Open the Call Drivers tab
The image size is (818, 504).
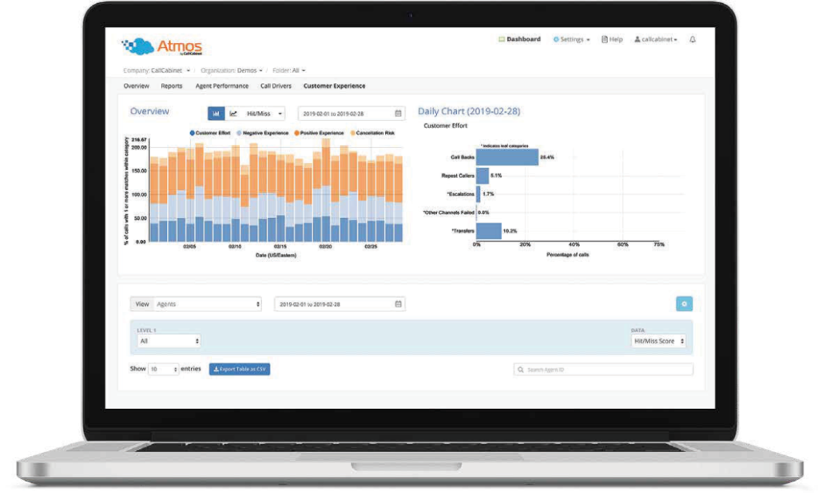click(276, 85)
